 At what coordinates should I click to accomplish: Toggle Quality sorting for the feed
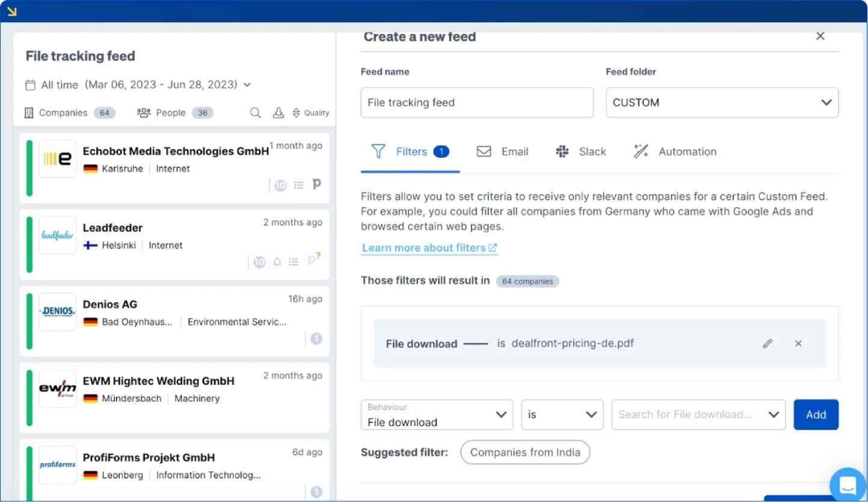click(x=312, y=113)
